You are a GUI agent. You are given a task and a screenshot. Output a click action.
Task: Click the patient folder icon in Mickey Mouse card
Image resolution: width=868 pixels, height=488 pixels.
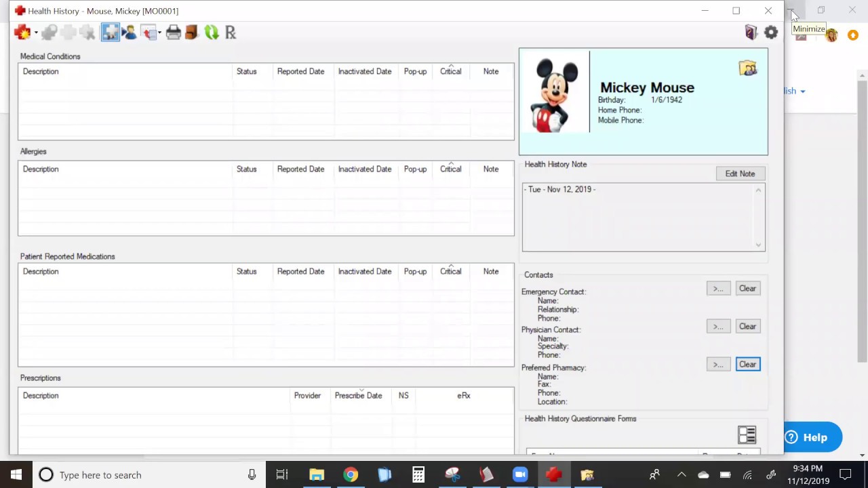[x=748, y=68]
